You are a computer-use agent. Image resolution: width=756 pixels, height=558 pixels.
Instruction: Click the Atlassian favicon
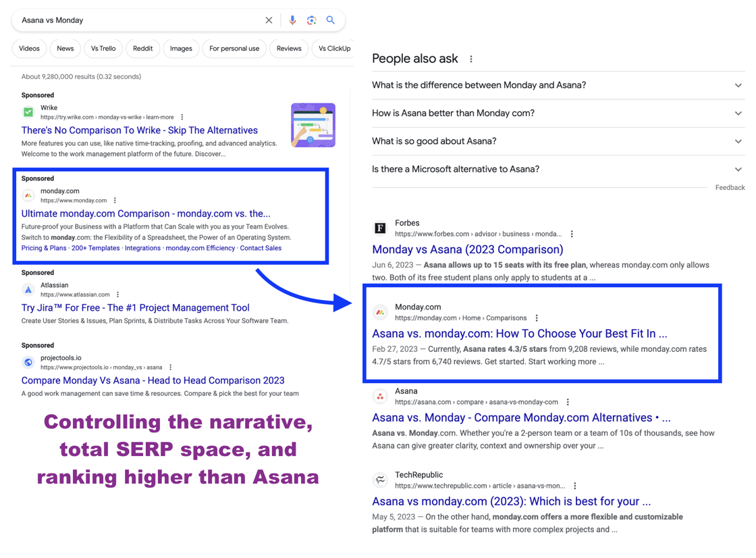pos(28,290)
